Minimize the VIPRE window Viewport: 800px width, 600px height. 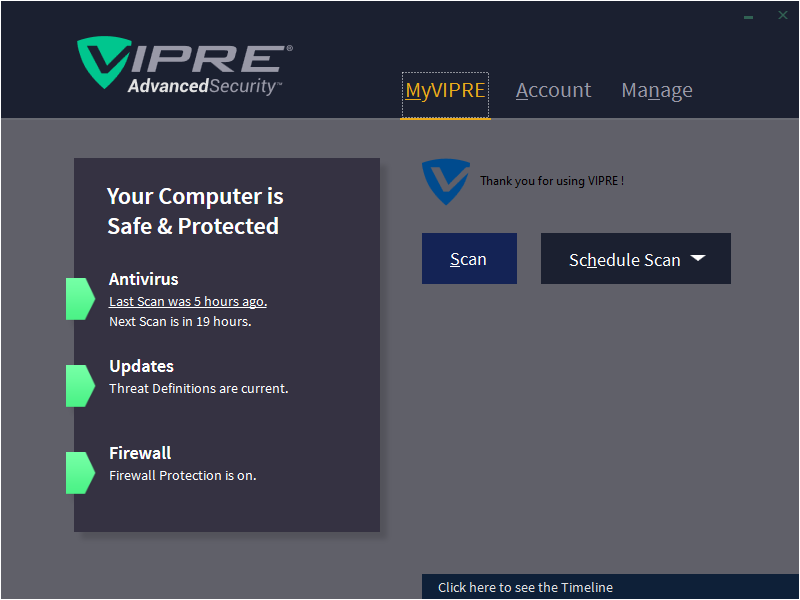click(748, 17)
